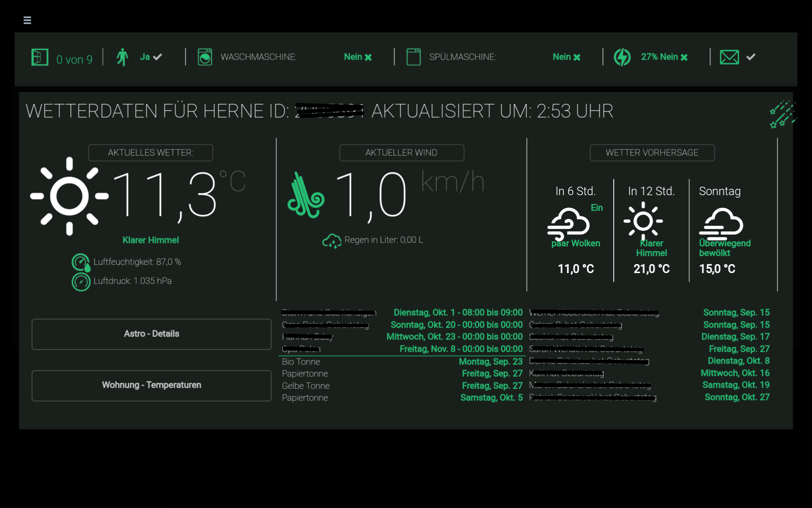The height and width of the screenshot is (508, 812).
Task: Click the green wind icon
Action: (x=305, y=196)
